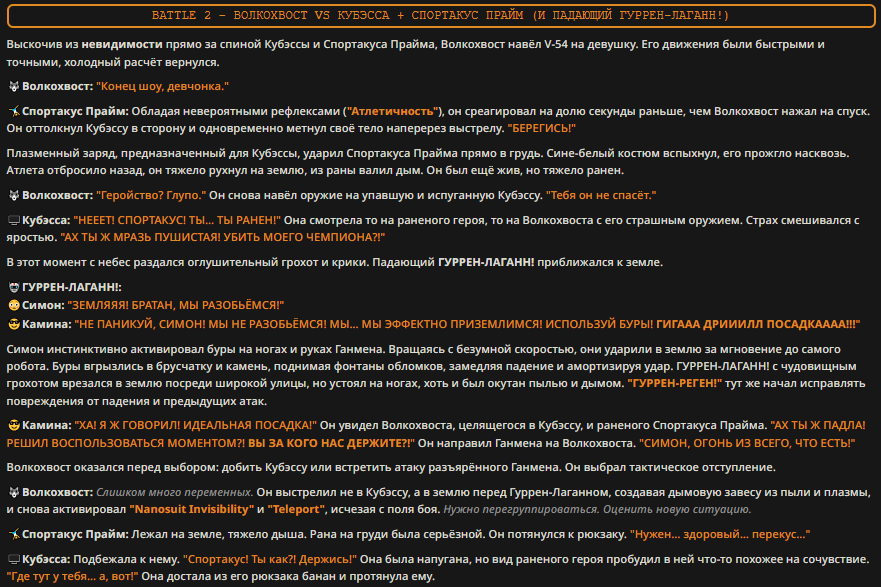Viewport: 881px width, 587px height.
Task: Click the highlighted skill "Атлетичность"
Action: 393,111
